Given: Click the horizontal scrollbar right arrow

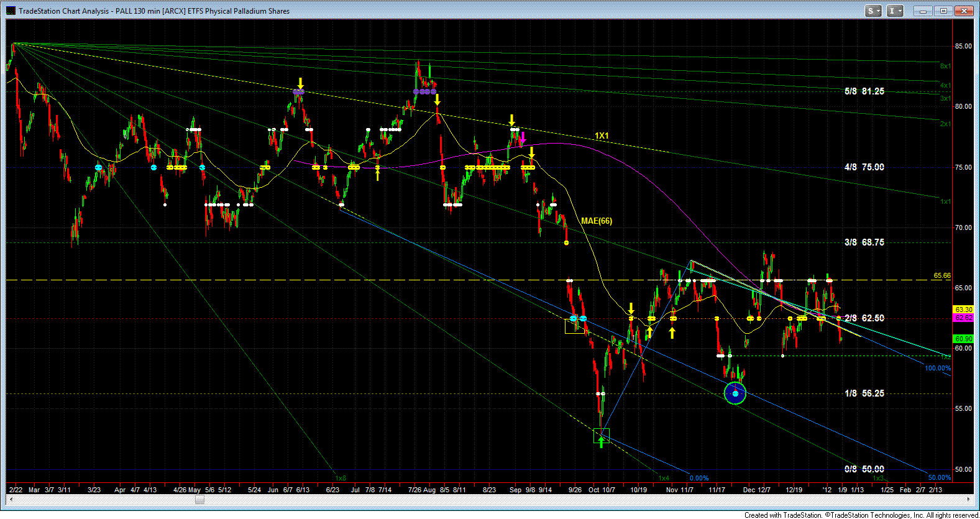Looking at the screenshot, I should 969,499.
